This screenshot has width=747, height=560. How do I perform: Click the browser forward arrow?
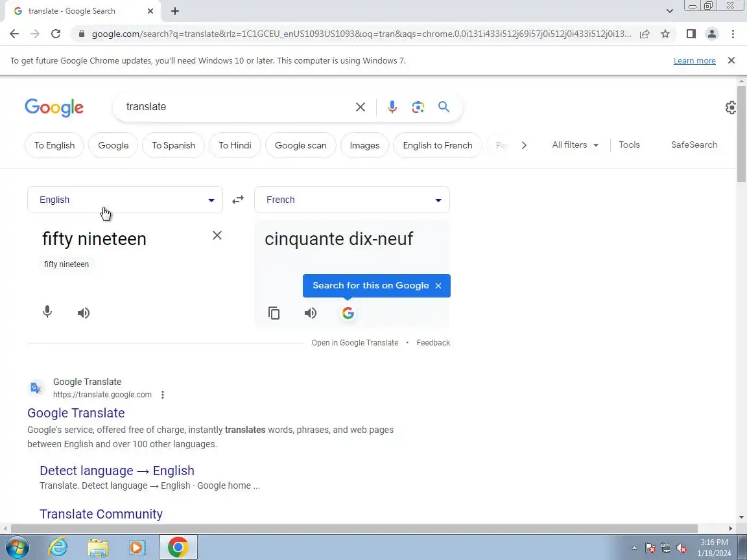(35, 34)
